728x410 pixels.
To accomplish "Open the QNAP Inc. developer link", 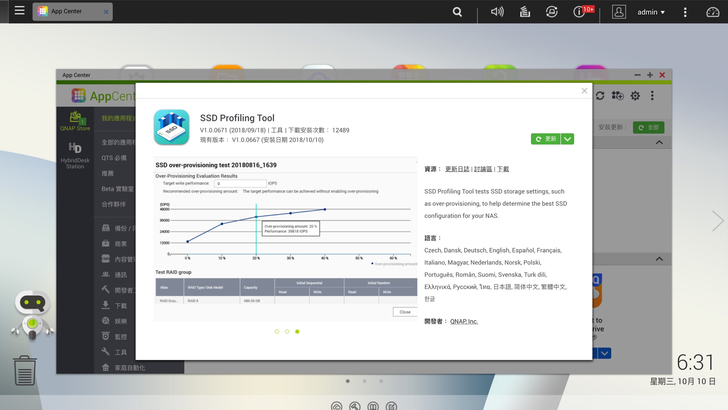I will click(x=464, y=321).
